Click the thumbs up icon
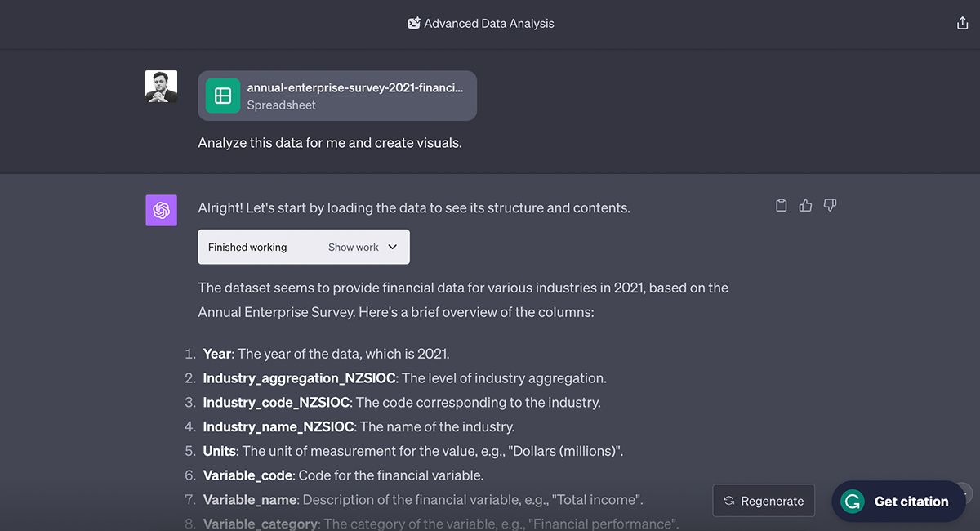 (x=805, y=206)
